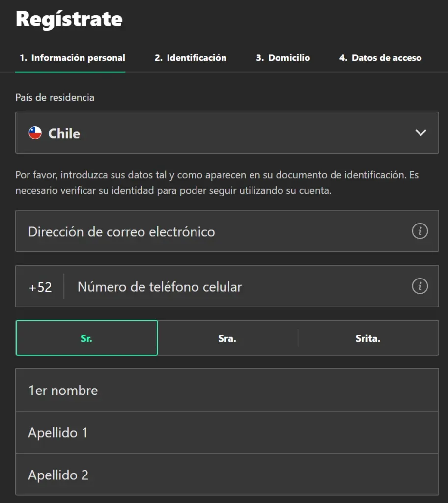Viewport: 448px width, 503px height.
Task: Click the info icon beside the phone field
Action: [x=420, y=286]
